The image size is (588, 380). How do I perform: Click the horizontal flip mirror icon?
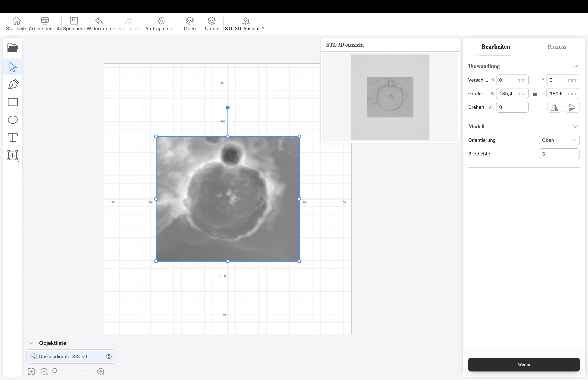click(554, 107)
